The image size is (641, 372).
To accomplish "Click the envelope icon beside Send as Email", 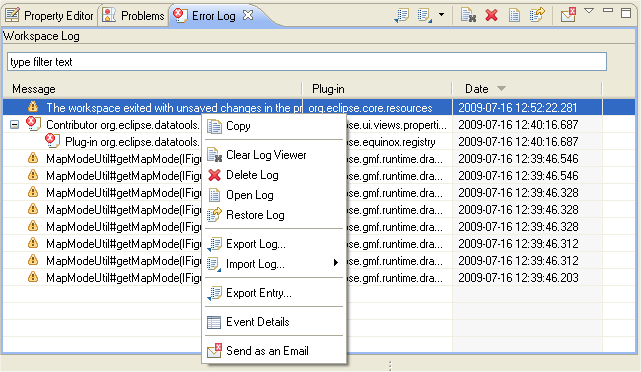I will coord(214,351).
